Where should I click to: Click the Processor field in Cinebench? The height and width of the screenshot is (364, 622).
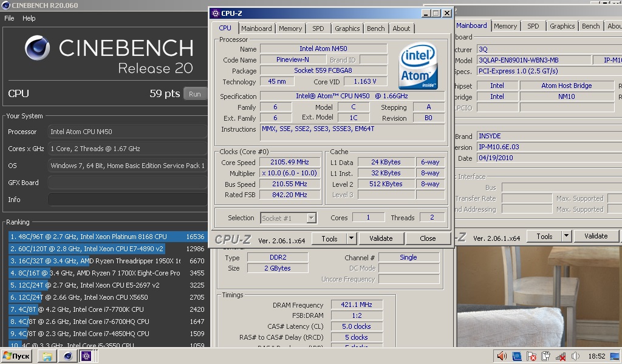(127, 132)
